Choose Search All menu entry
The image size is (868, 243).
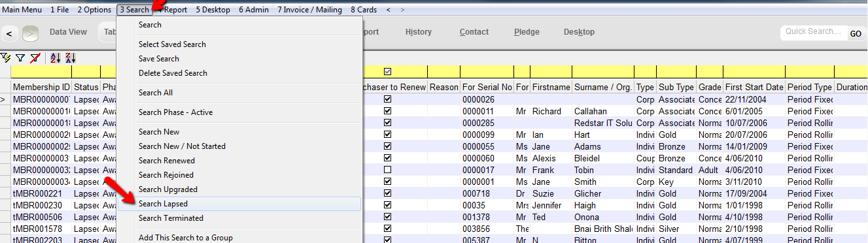coord(239,93)
